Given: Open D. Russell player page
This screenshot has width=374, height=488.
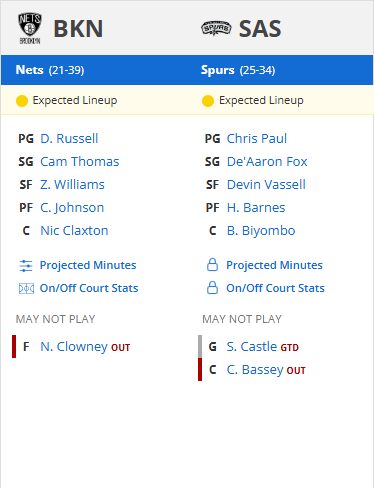Looking at the screenshot, I should 69,138.
